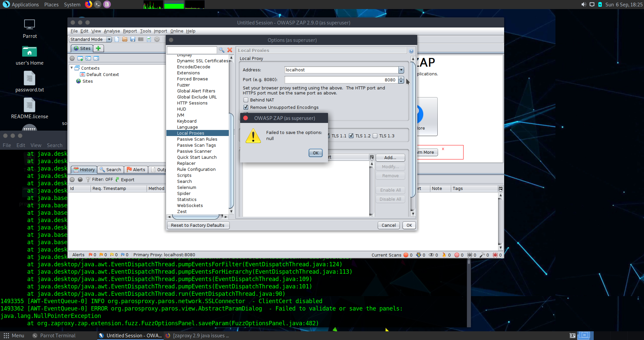Generate a report via the report toolbar icon

click(x=149, y=39)
